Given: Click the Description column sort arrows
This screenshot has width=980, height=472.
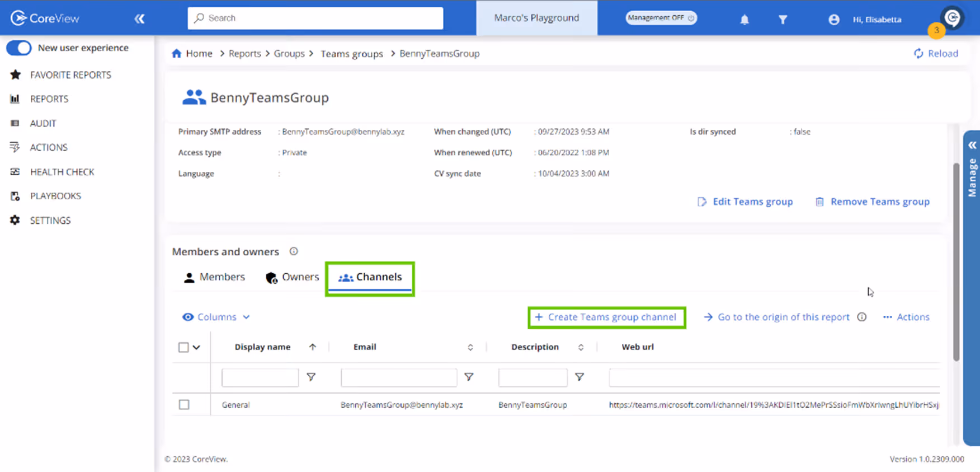Looking at the screenshot, I should pos(581,347).
